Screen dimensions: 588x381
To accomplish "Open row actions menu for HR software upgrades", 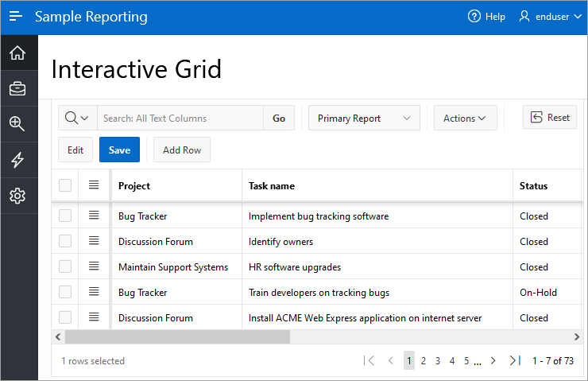I will point(94,266).
